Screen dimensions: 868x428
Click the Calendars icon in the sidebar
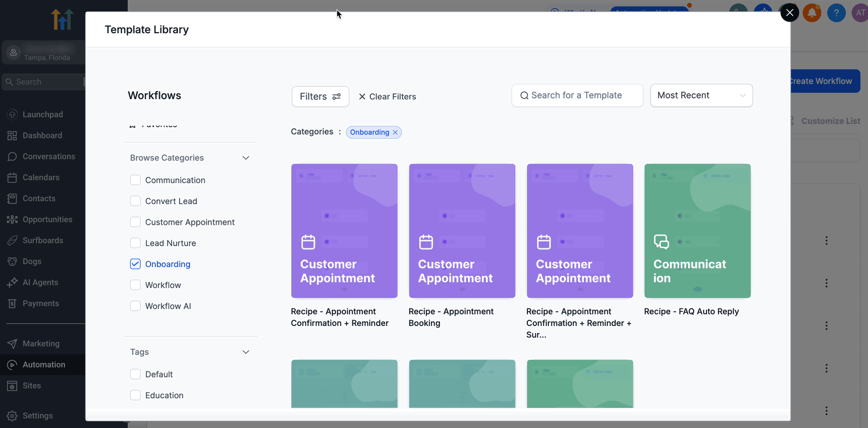[12, 178]
